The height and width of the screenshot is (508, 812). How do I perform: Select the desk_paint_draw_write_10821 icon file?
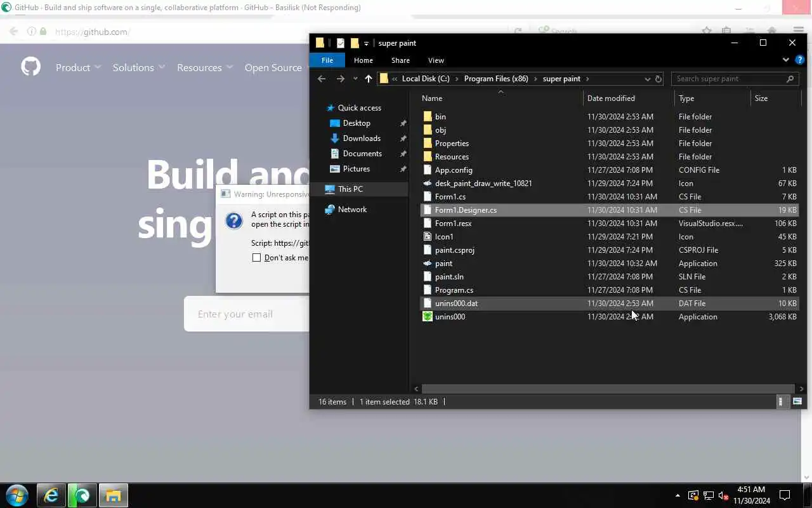click(428, 183)
